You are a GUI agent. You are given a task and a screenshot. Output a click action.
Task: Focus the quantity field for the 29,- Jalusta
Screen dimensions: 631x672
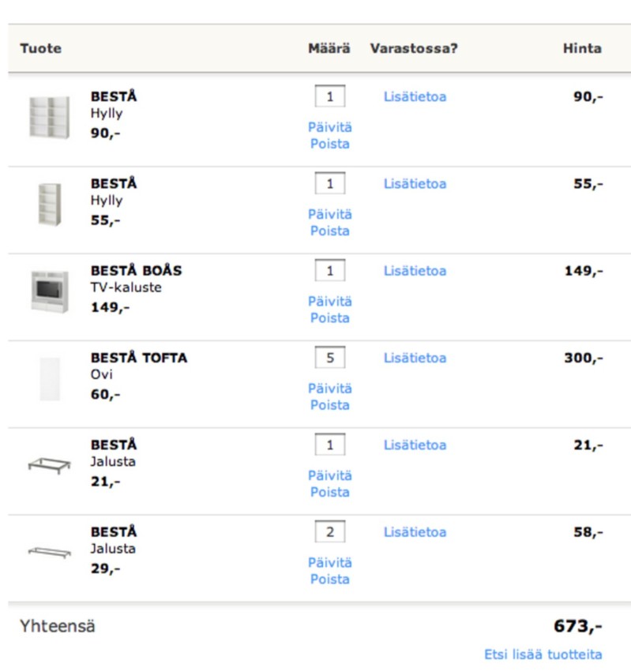click(329, 531)
